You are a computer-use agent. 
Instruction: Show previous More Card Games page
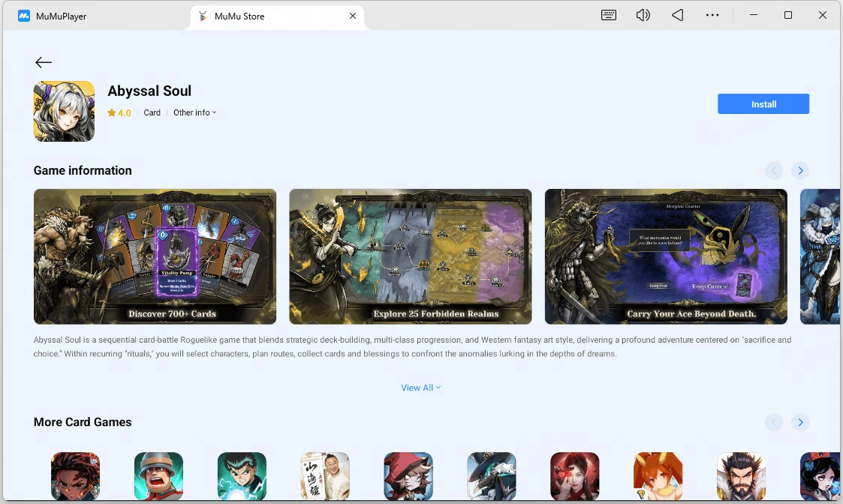click(x=774, y=422)
